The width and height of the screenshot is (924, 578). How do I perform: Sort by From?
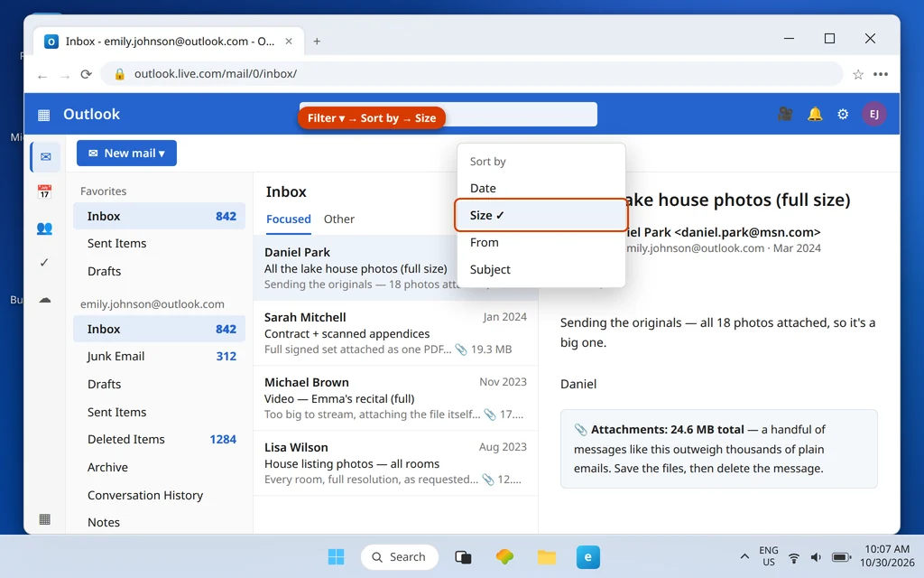541,242
